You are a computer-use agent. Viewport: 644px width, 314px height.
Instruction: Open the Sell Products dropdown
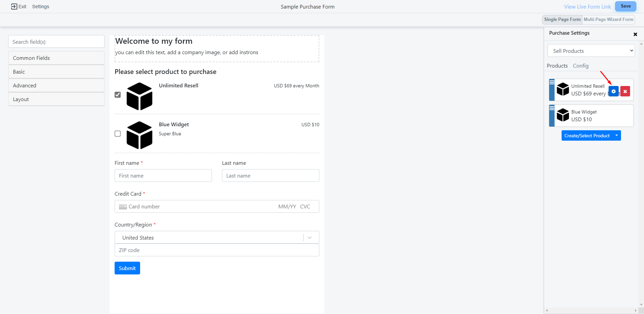(591, 51)
